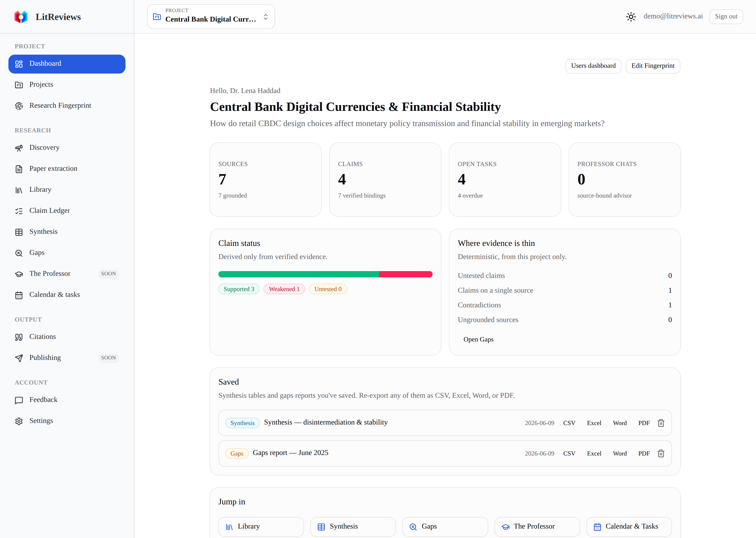Click the Library books icon in sidebar

coord(19,190)
